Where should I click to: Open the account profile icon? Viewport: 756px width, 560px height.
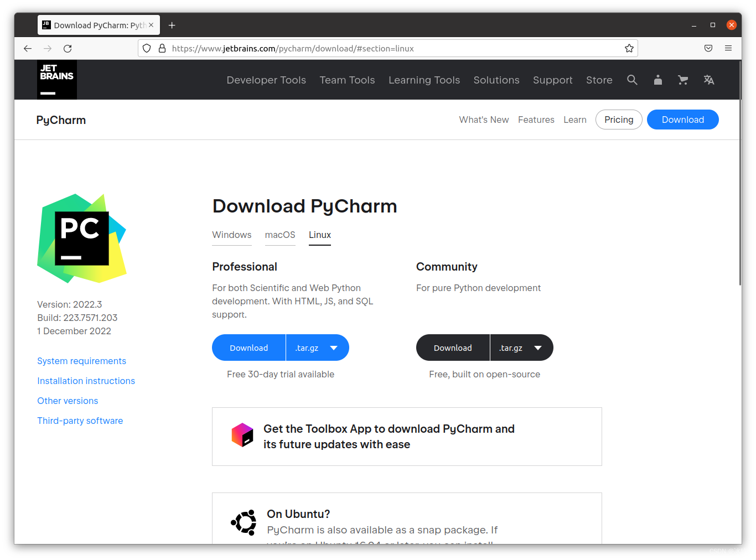click(657, 80)
